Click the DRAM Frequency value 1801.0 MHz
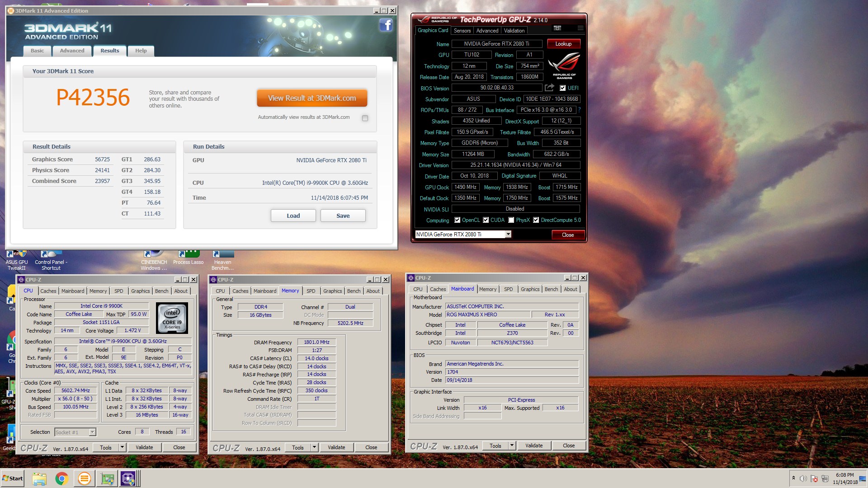868x488 pixels. (x=316, y=342)
